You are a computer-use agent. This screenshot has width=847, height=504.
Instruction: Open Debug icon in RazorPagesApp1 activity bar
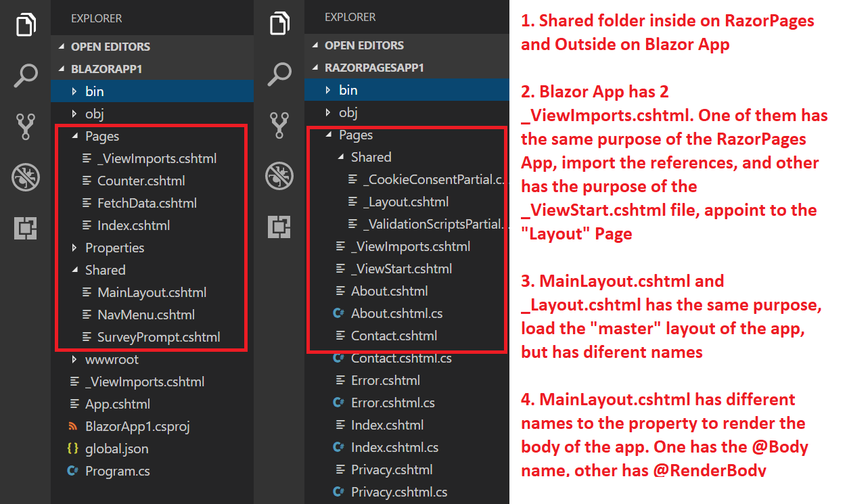pyautogui.click(x=279, y=175)
